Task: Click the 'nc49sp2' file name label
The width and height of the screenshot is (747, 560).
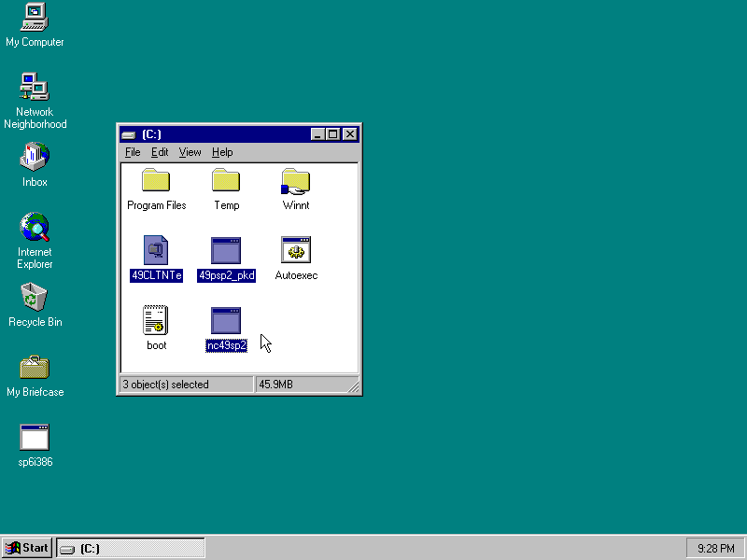Action: click(x=226, y=345)
